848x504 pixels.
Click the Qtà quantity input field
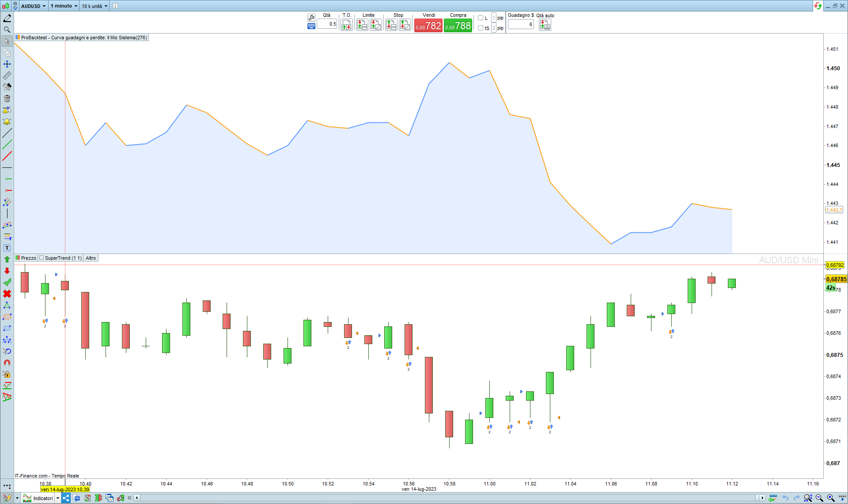[327, 24]
